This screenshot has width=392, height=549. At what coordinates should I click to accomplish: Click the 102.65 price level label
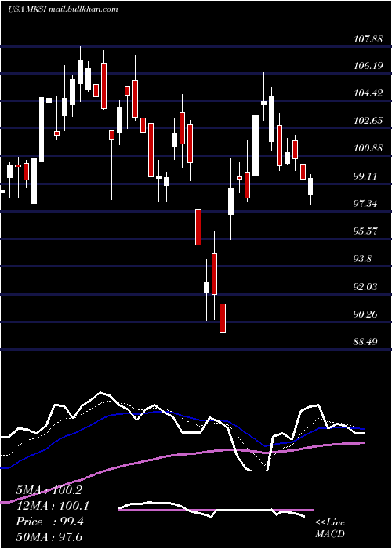(x=368, y=121)
